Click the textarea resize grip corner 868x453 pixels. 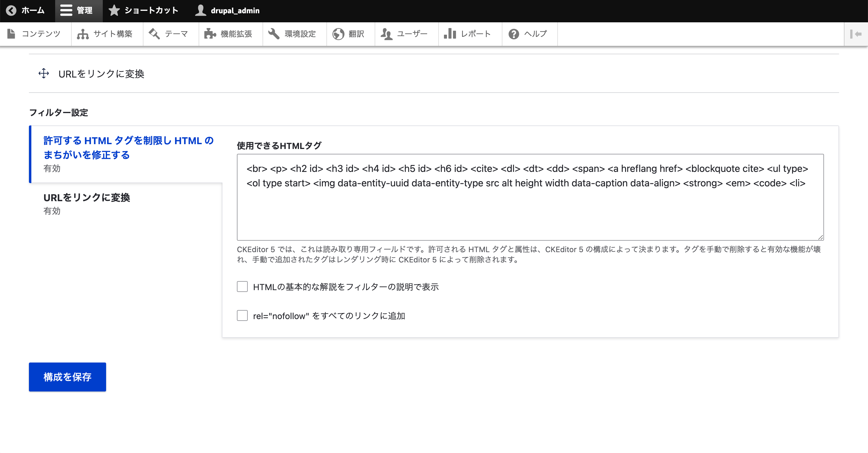coord(820,237)
